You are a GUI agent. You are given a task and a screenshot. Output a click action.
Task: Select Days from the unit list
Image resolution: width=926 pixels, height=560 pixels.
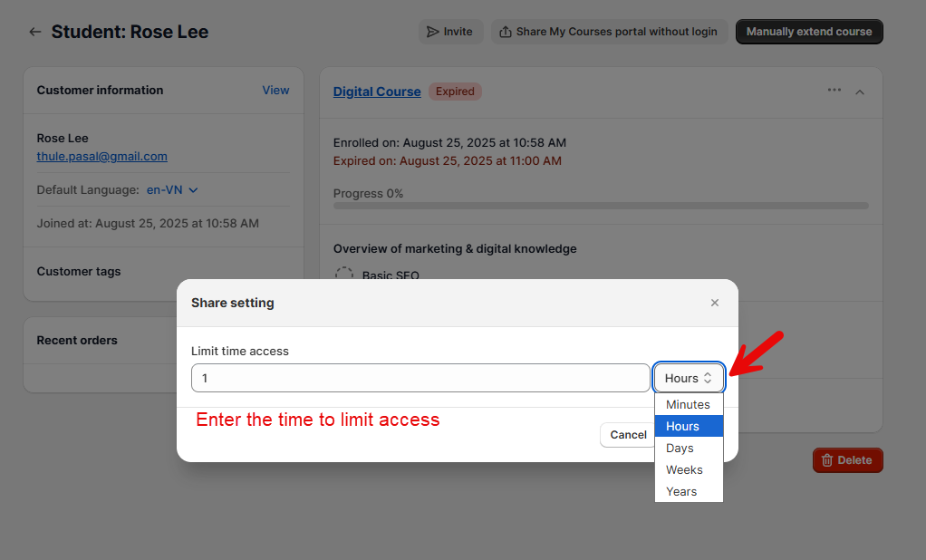click(688, 448)
